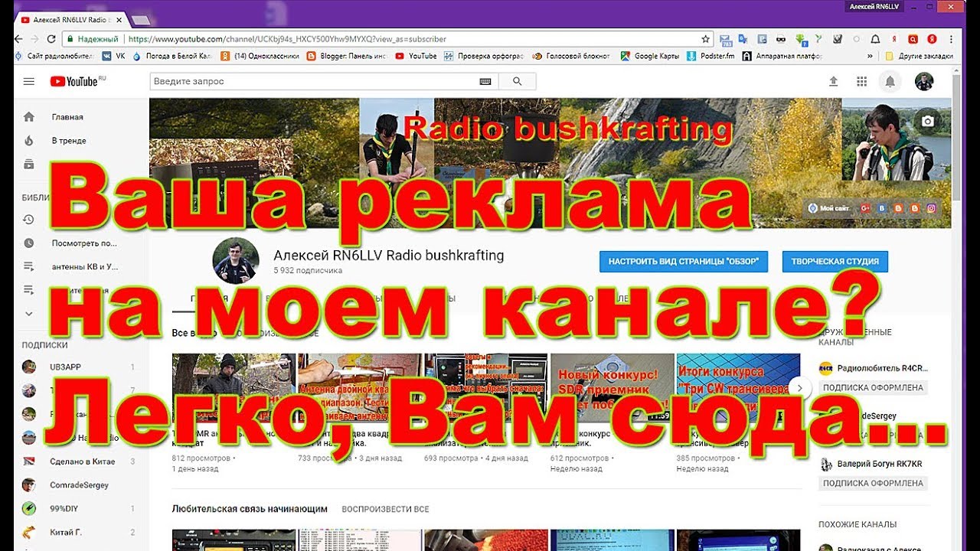Viewport: 980px width, 551px height.
Task: Click the Мой сайт banner link
Action: point(830,208)
